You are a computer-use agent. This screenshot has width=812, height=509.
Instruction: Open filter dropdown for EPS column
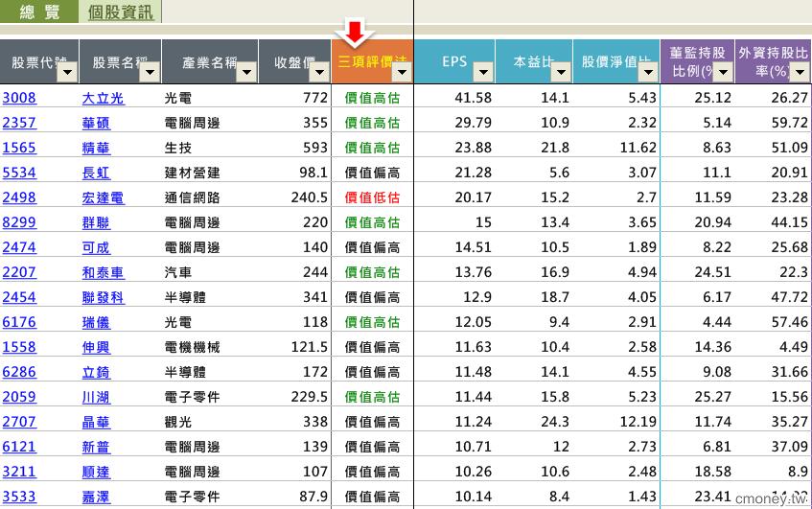tap(483, 73)
